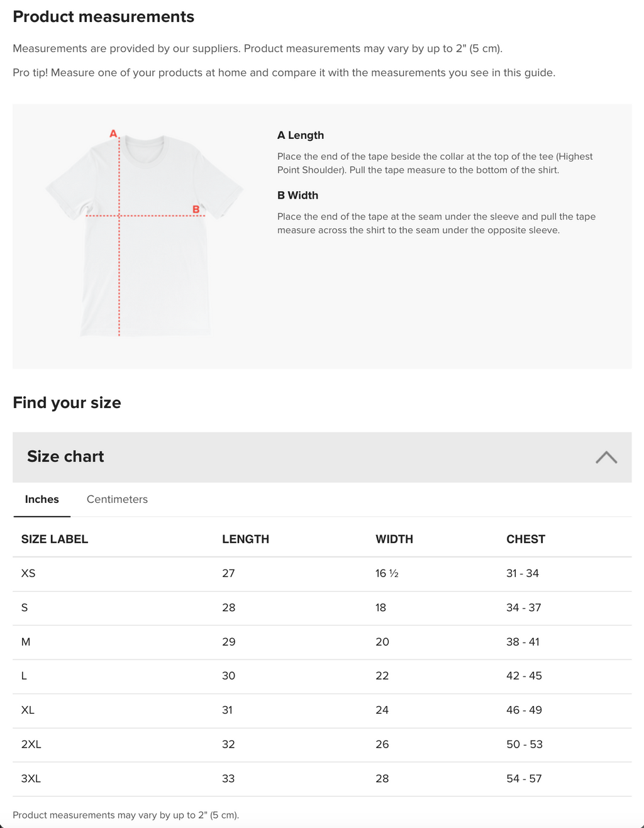Click the red letter A marker on diagram
Viewport: 644px width, 828px height.
coord(113,133)
